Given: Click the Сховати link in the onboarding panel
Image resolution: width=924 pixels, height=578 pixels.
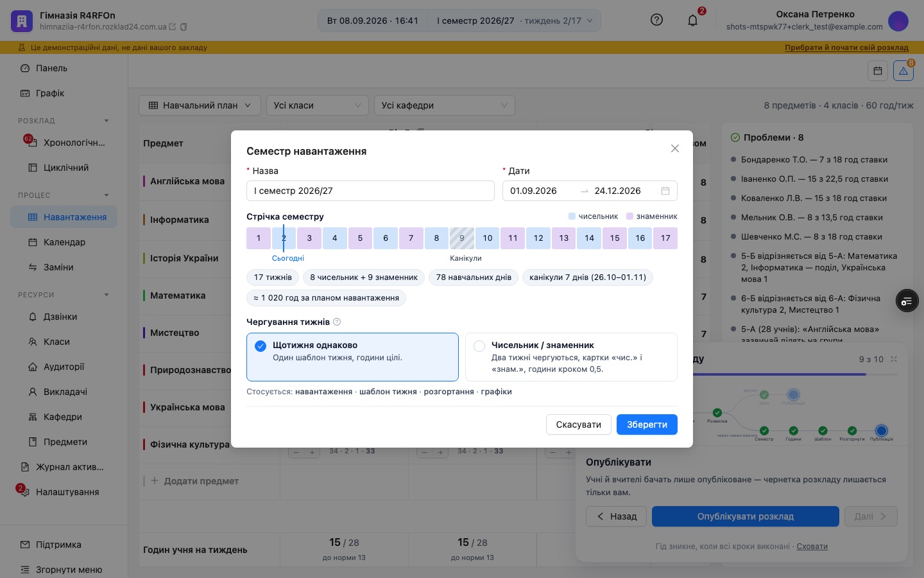Looking at the screenshot, I should 812,547.
